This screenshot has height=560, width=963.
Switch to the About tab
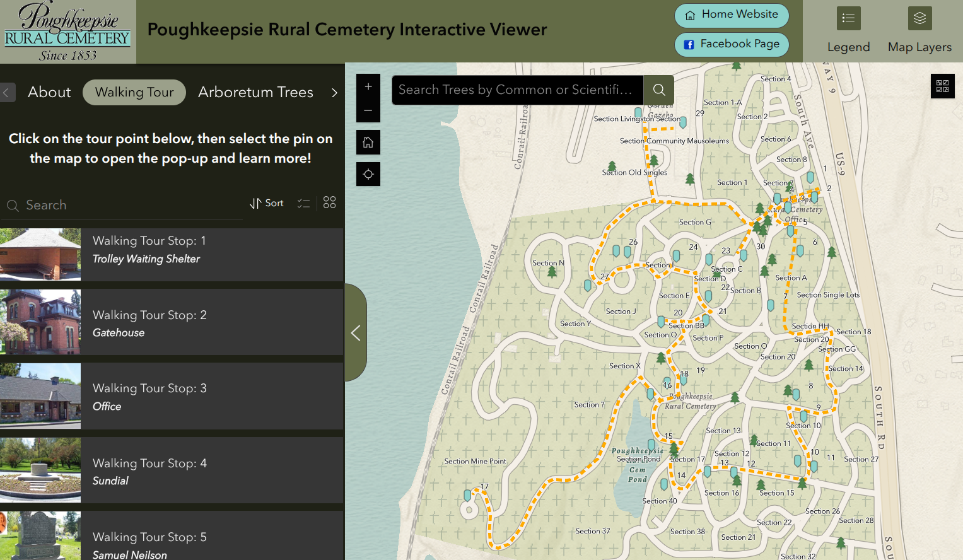tap(49, 92)
